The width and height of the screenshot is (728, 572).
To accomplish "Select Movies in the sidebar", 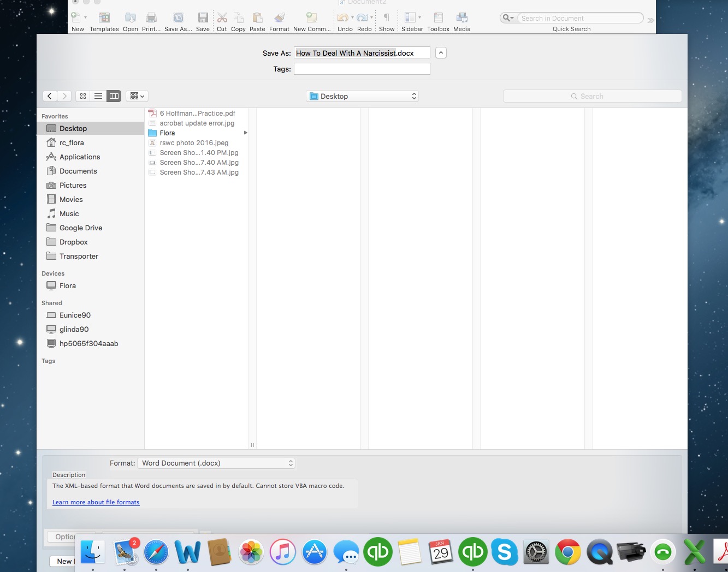I will 91,199.
